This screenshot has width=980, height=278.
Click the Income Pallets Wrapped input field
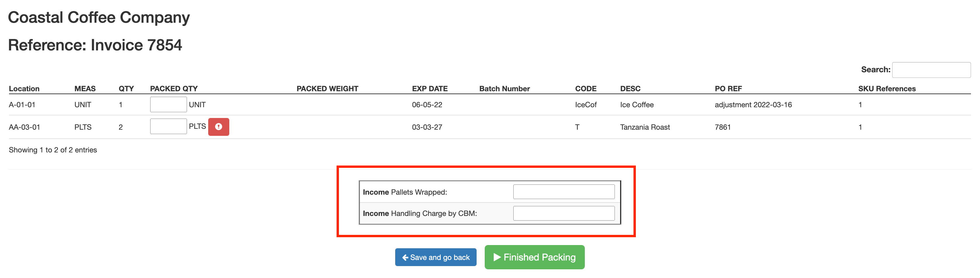[x=564, y=192]
